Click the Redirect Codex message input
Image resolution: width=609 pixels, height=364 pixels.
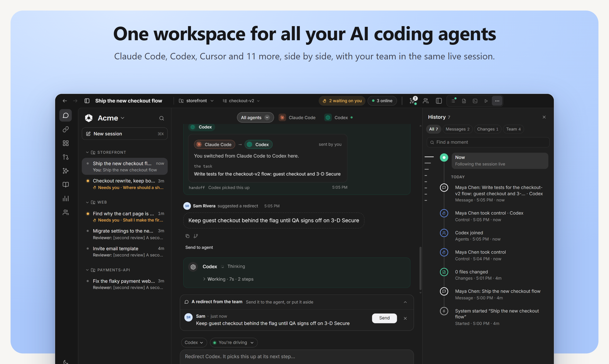click(x=297, y=357)
